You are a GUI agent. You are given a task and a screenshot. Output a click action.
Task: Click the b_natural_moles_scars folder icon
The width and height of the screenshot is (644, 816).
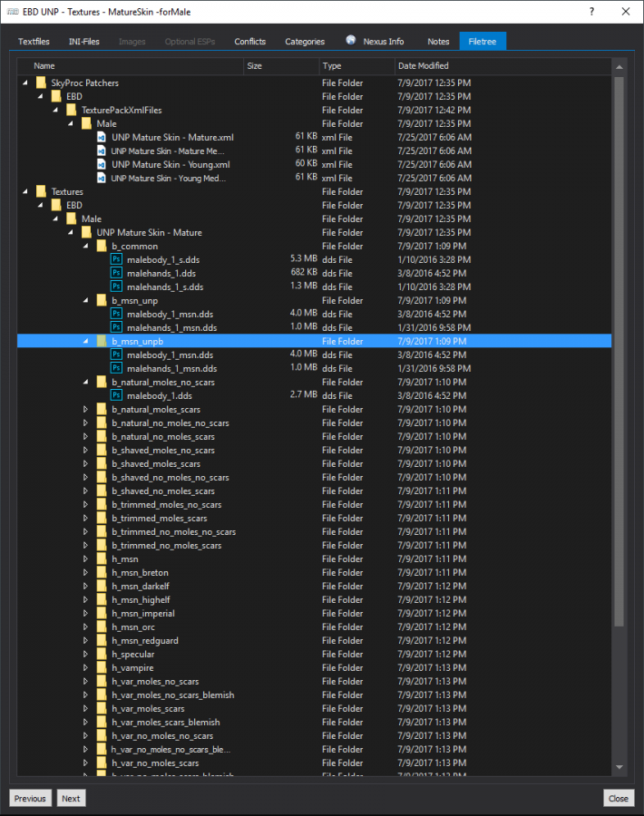pos(102,409)
